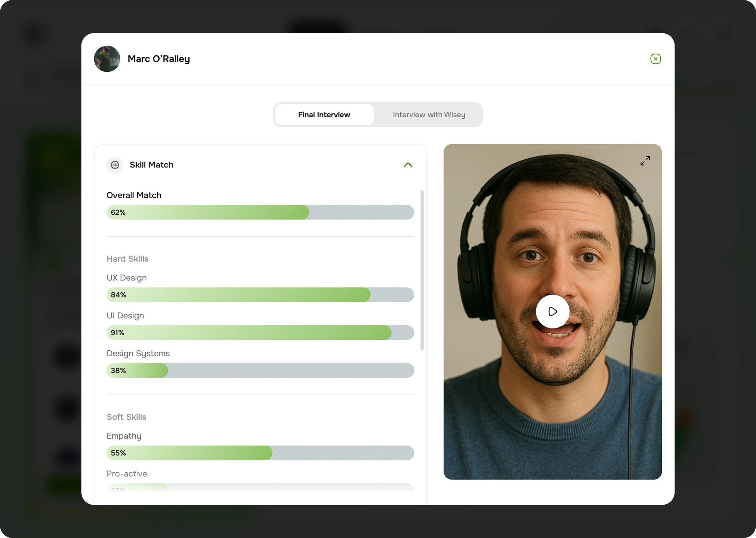
Task: Open Marc O'Ralley's profile avatar
Action: click(x=107, y=59)
